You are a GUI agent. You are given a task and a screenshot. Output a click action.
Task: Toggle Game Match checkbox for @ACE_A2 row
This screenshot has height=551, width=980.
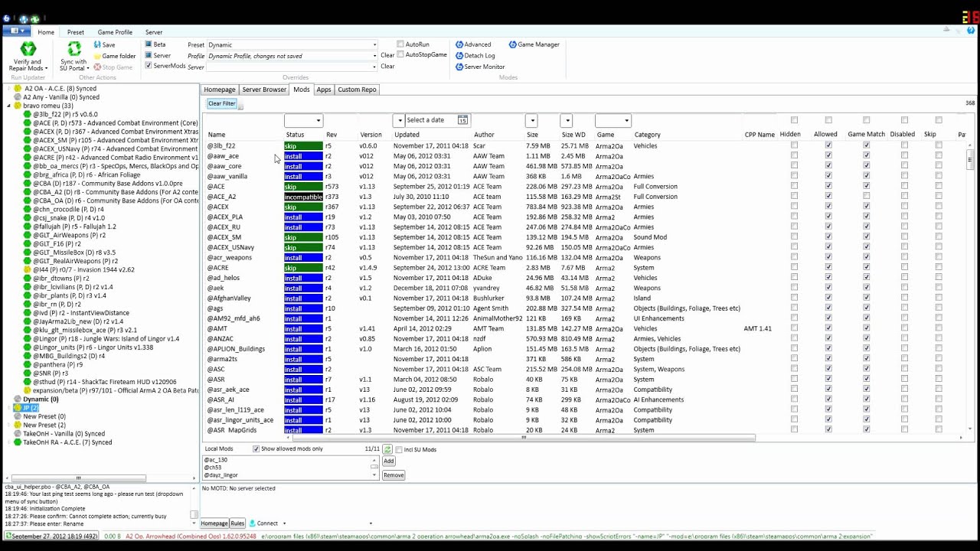click(x=867, y=197)
